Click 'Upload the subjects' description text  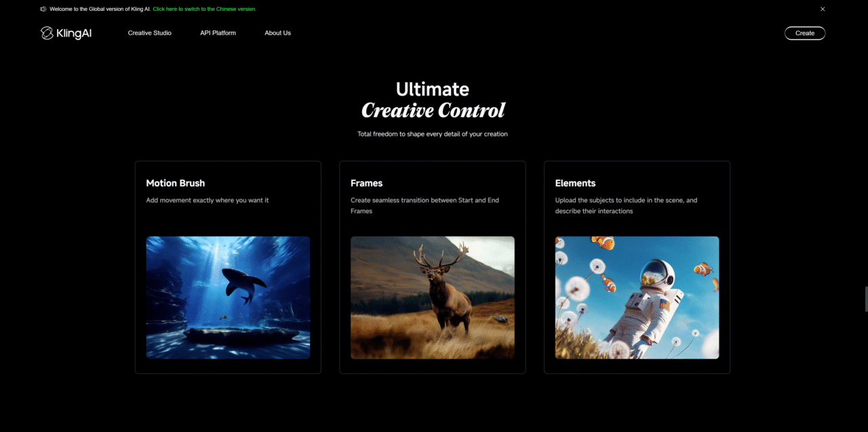(x=626, y=205)
